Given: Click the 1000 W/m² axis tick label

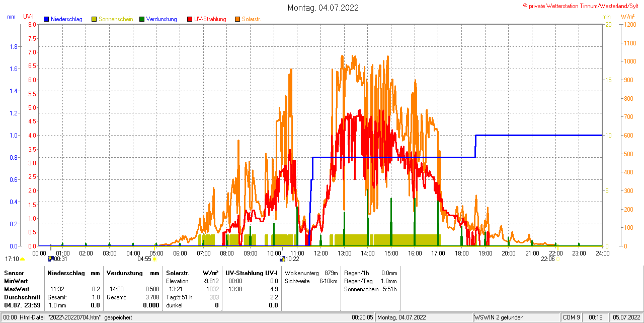Looking at the screenshot, I should click(x=629, y=61).
